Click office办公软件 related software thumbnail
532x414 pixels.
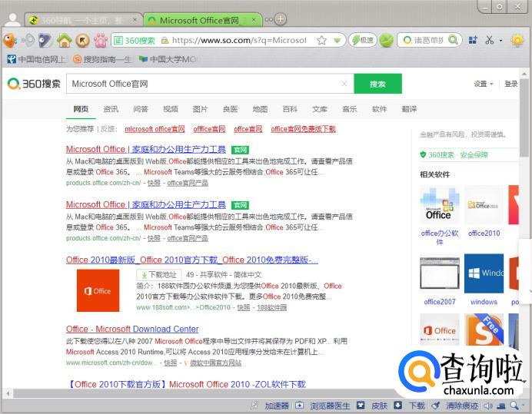pos(440,205)
